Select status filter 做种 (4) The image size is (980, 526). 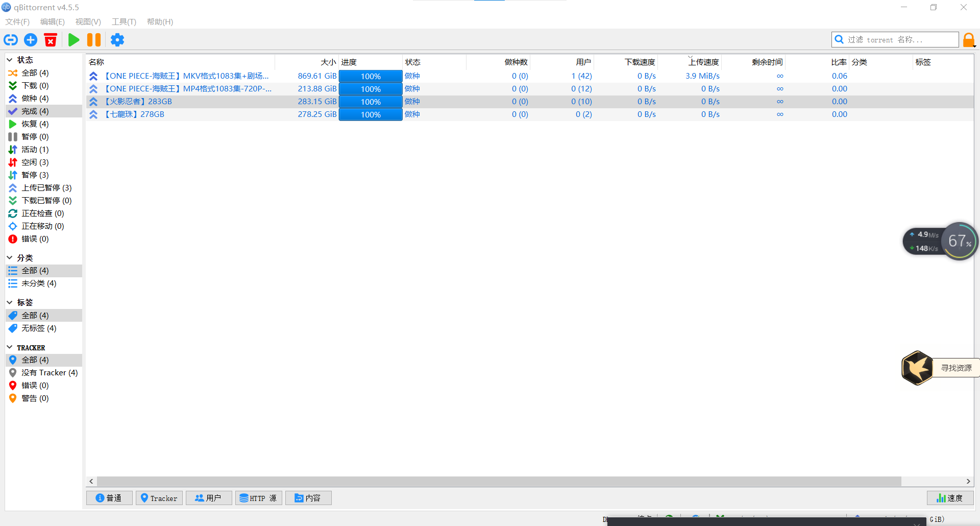click(x=44, y=98)
